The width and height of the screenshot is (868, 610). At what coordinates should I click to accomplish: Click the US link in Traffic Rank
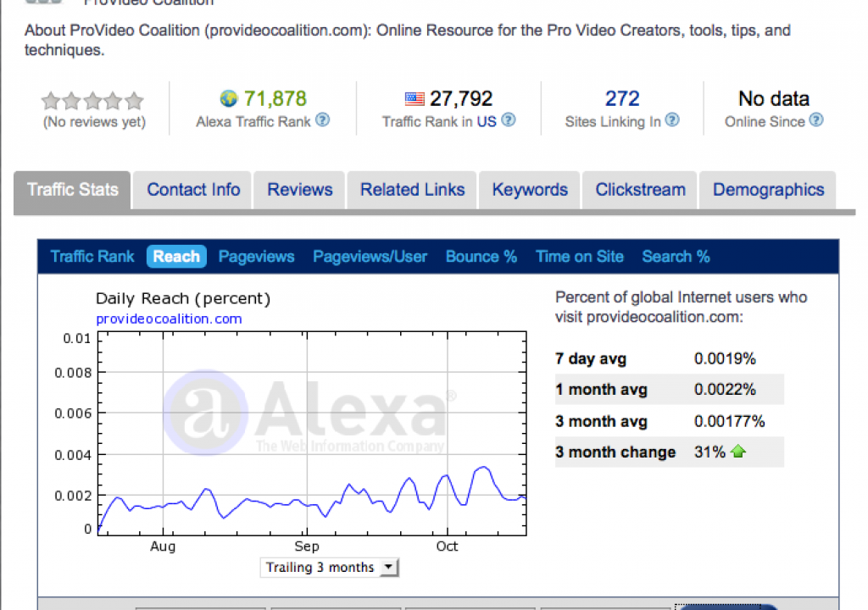click(487, 122)
